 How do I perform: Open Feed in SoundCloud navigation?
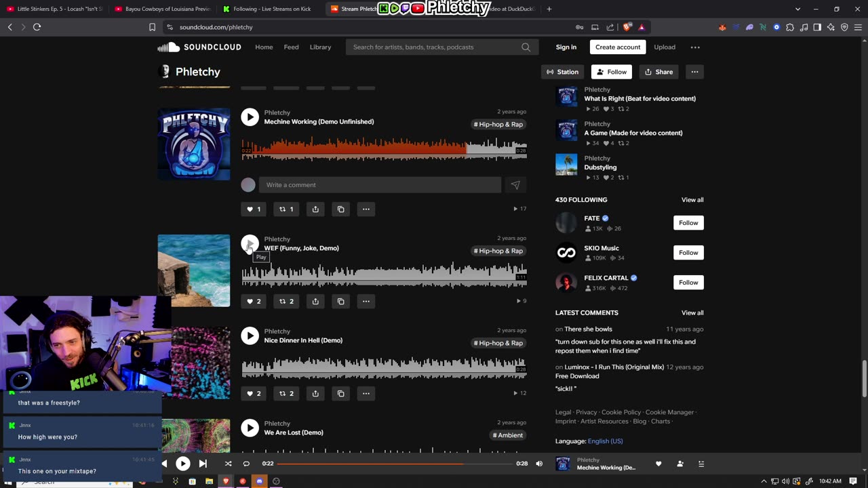coord(291,47)
